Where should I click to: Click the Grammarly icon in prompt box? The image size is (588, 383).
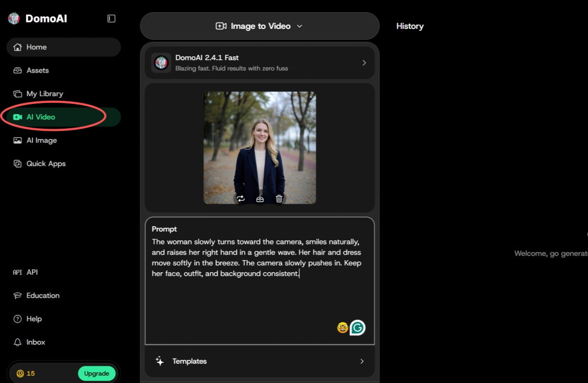click(358, 328)
